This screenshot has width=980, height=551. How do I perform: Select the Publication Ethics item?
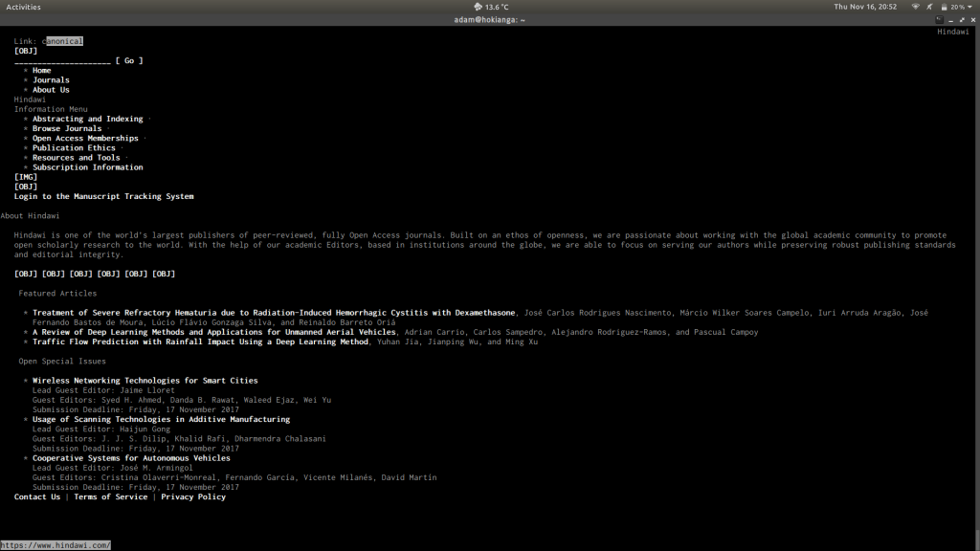pos(74,148)
